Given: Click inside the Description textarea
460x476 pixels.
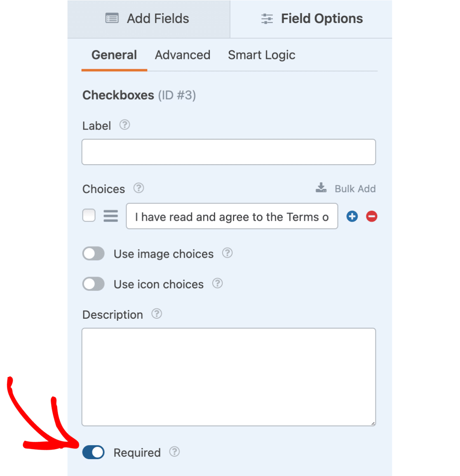Looking at the screenshot, I should [x=228, y=376].
